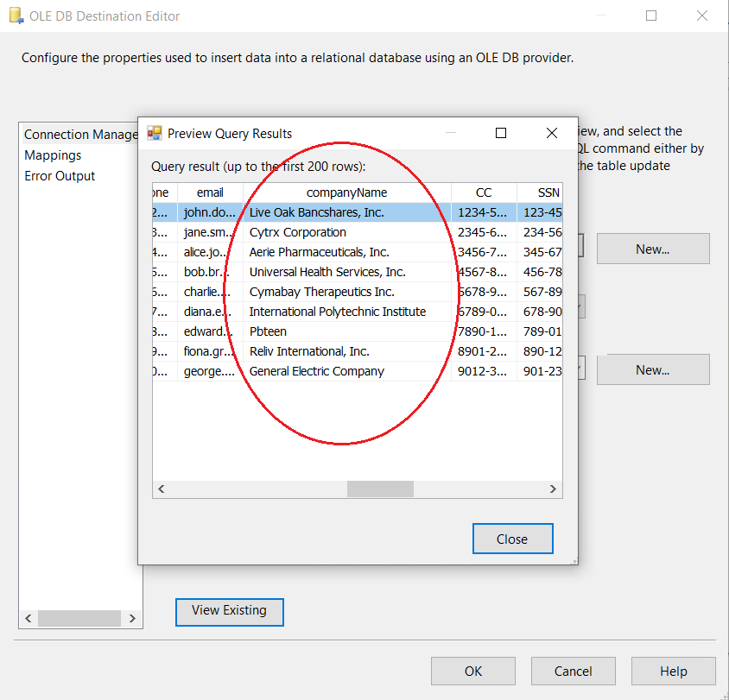Select the Cytrx Corporation cell
The image size is (729, 700).
click(298, 232)
